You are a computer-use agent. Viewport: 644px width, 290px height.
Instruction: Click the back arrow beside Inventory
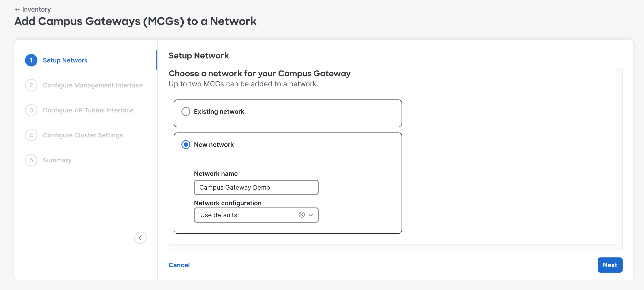pyautogui.click(x=17, y=10)
